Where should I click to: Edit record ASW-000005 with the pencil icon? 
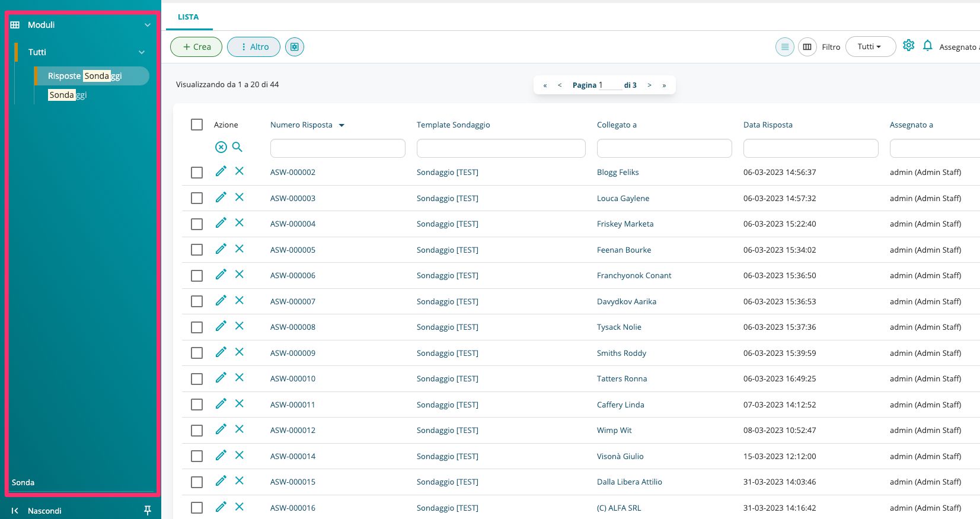pos(221,249)
